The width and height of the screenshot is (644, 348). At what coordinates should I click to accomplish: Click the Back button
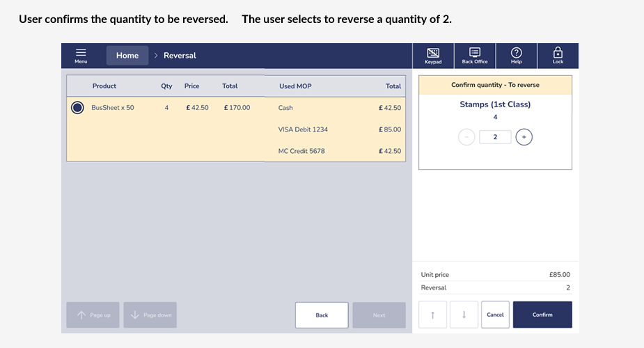pyautogui.click(x=322, y=315)
